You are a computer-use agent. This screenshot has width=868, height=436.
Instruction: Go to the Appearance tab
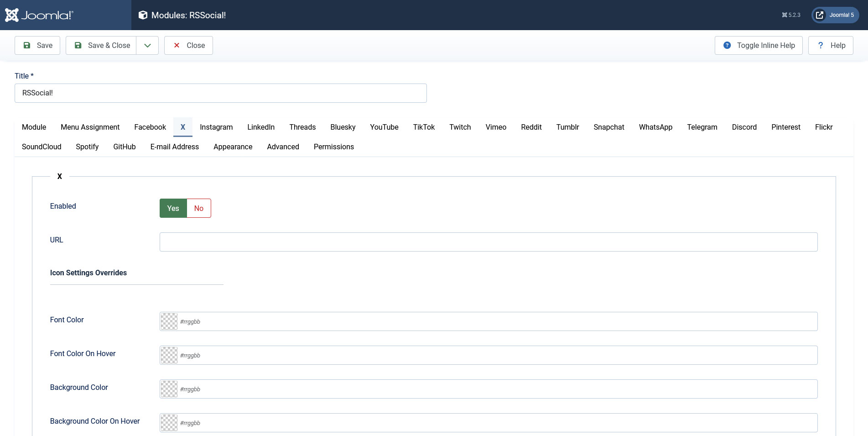pyautogui.click(x=233, y=147)
